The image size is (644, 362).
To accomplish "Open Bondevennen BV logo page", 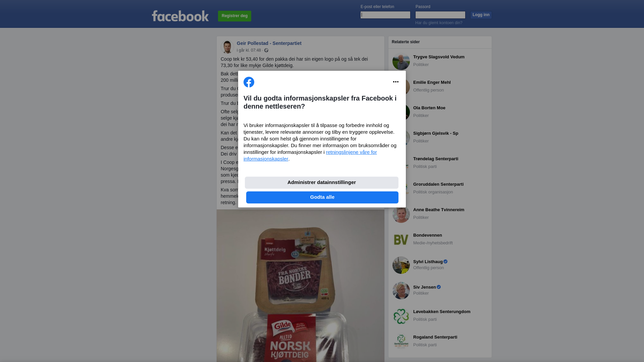I will click(x=401, y=240).
